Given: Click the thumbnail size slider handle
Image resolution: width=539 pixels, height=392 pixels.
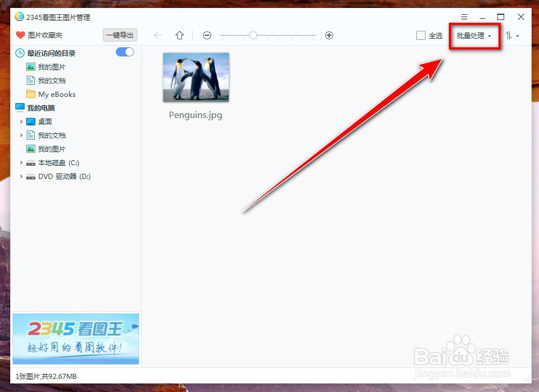Looking at the screenshot, I should point(253,35).
